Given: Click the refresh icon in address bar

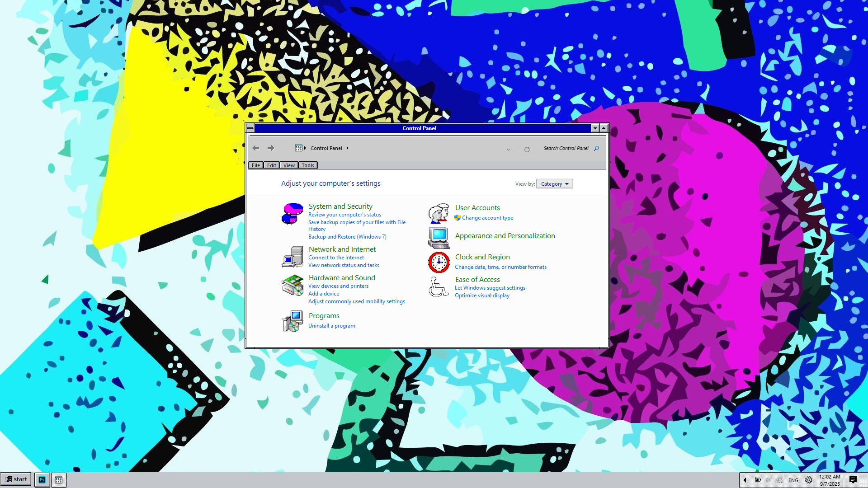Looking at the screenshot, I should point(527,149).
